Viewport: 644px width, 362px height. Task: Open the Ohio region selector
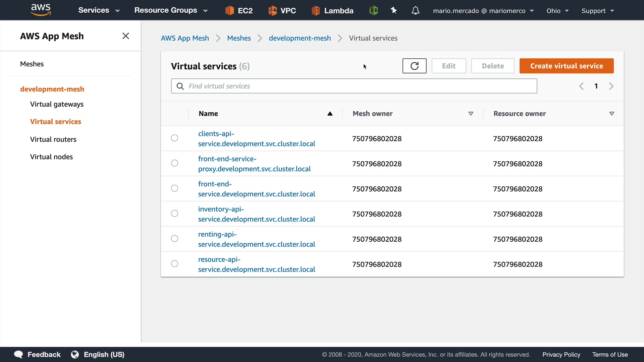click(557, 11)
